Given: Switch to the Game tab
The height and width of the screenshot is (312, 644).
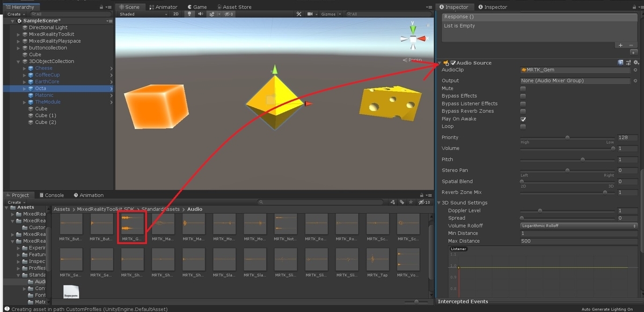Looking at the screenshot, I should [197, 7].
